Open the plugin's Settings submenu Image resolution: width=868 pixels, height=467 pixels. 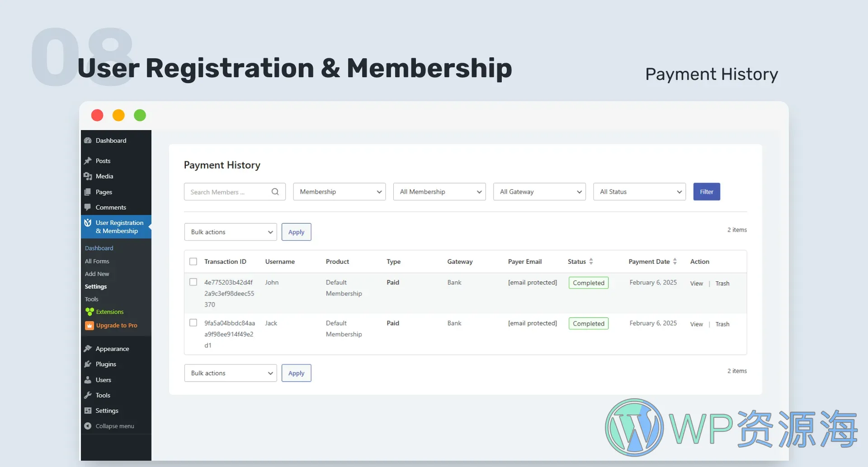(x=96, y=286)
